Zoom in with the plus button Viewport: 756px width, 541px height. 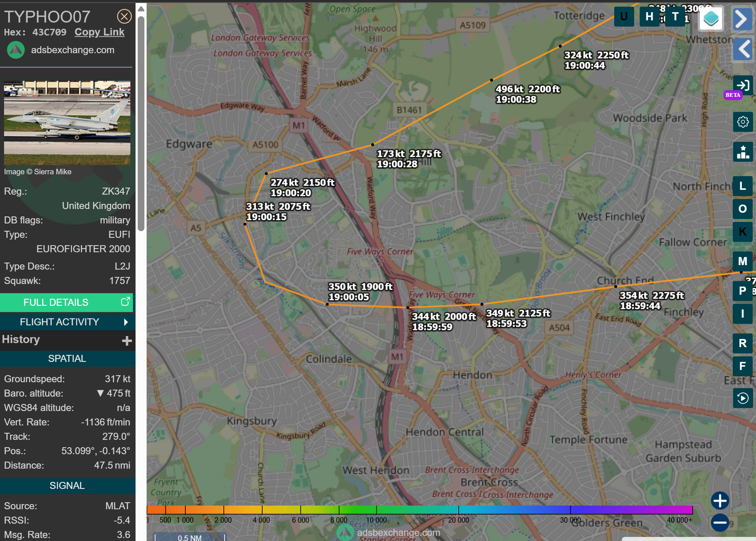[720, 501]
